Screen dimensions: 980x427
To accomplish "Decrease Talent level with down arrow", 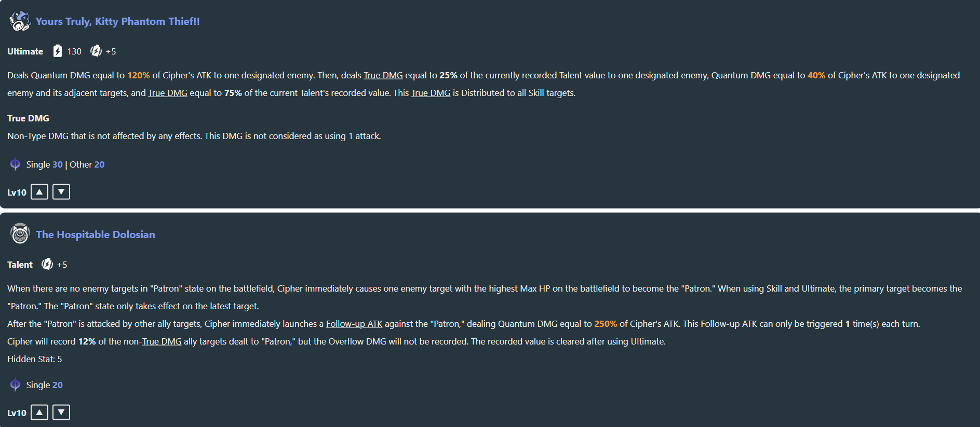I will tap(61, 412).
